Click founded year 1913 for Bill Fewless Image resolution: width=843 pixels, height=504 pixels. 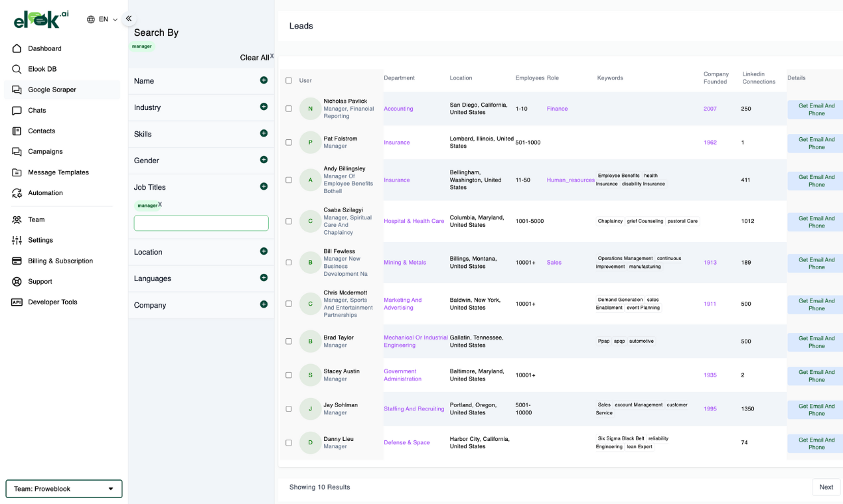click(x=710, y=263)
